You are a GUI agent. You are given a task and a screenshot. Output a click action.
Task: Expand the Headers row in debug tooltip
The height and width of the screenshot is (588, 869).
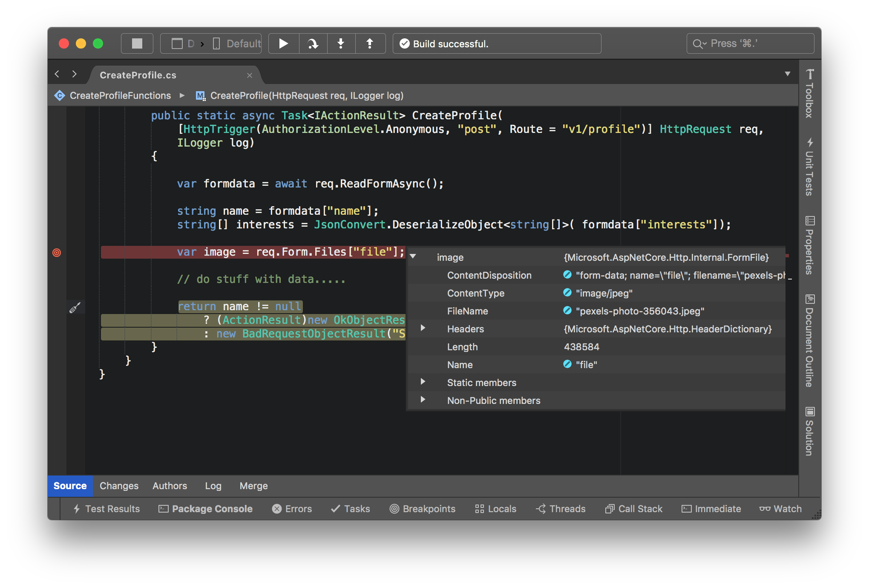(423, 328)
